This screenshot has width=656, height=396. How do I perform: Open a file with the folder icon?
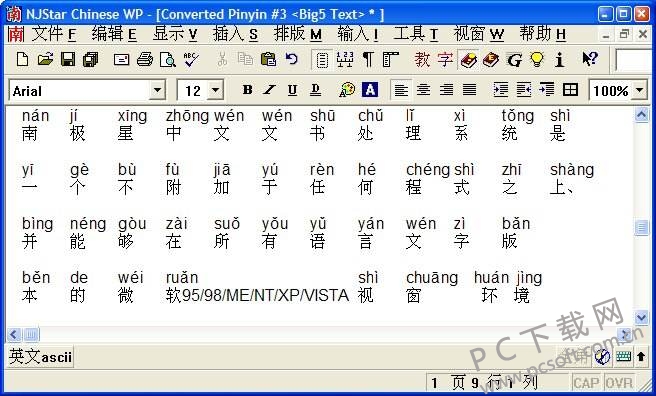(45, 59)
